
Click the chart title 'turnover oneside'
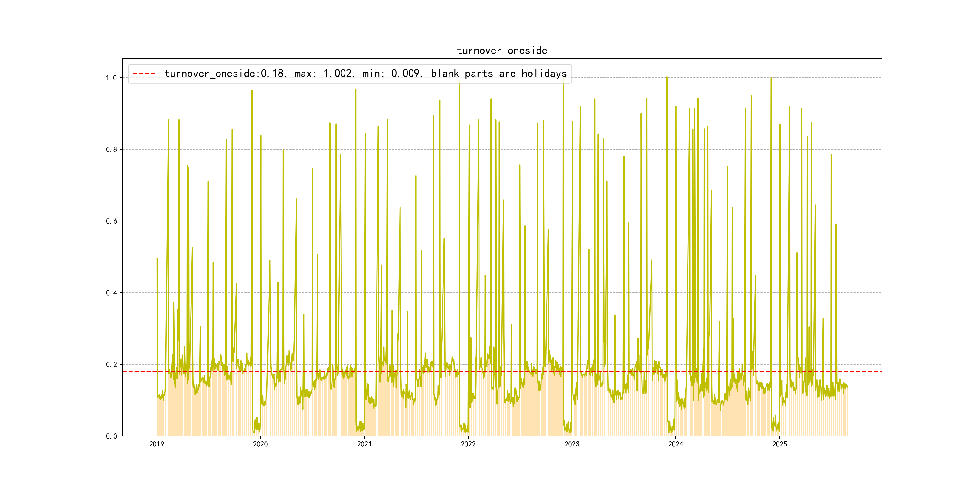click(501, 51)
